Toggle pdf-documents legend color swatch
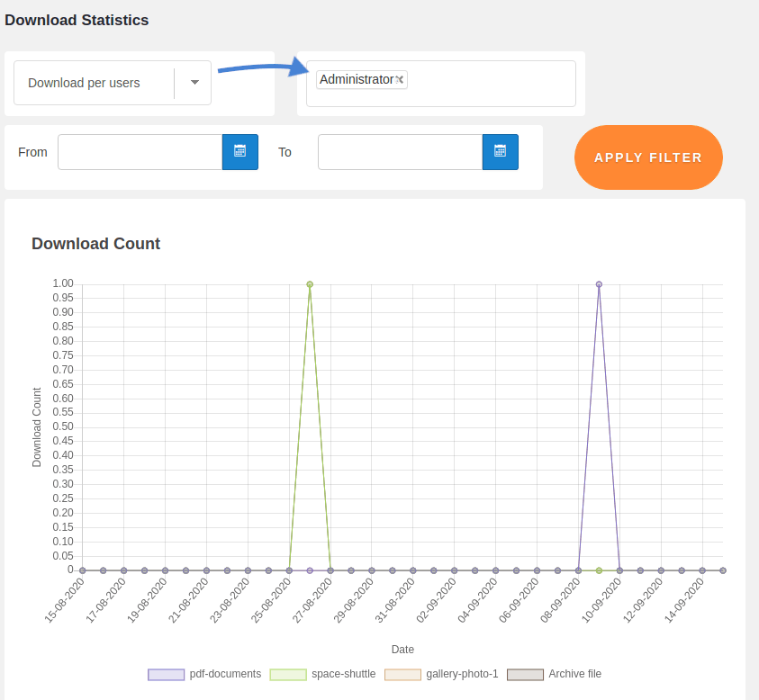 click(x=167, y=674)
